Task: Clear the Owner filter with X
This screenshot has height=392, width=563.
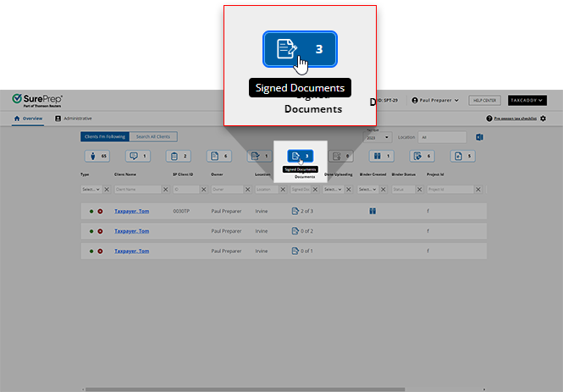Action: [x=247, y=190]
